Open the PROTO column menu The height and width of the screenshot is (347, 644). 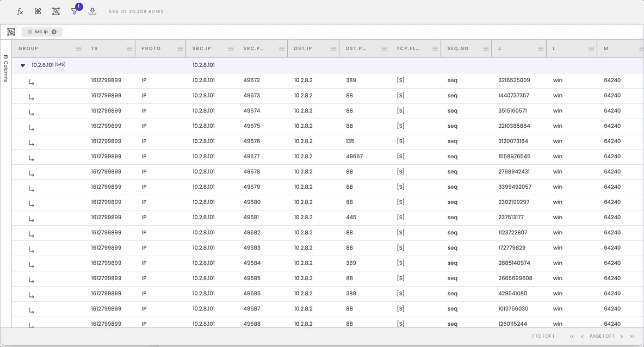coord(180,48)
